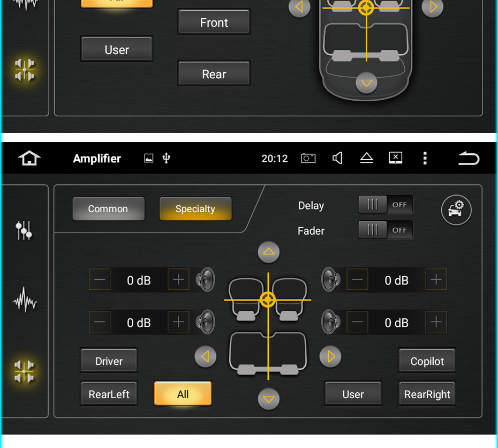Toggle the Fader switch
The width and height of the screenshot is (498, 448).
385,230
